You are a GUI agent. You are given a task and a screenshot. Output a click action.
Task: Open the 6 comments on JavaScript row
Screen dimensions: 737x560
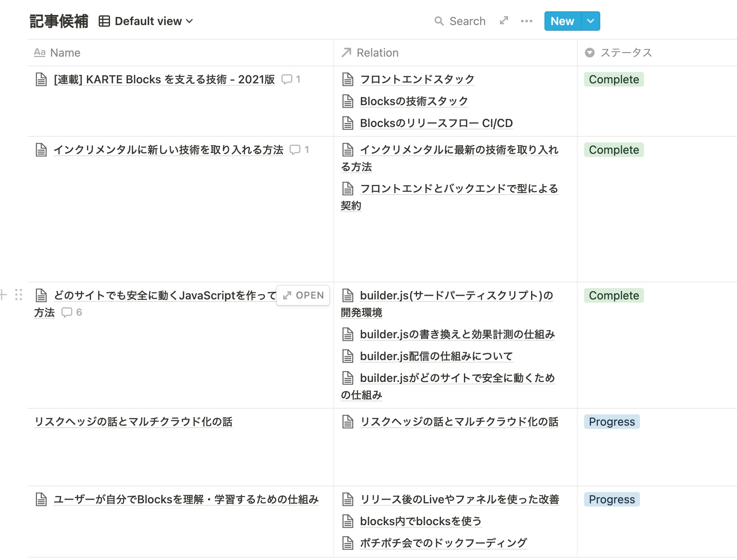pyautogui.click(x=71, y=312)
